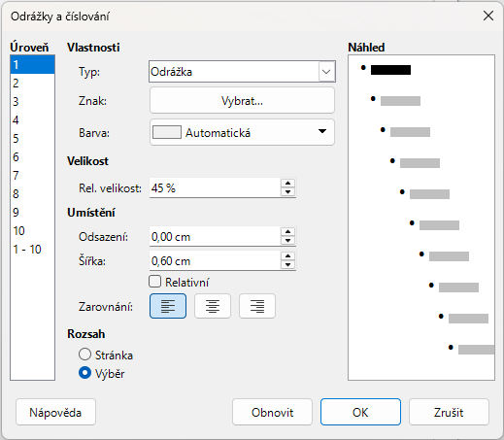Viewport: 504px width, 440px height.
Task: Select level 2 in Úroveň list
Action: click(32, 84)
